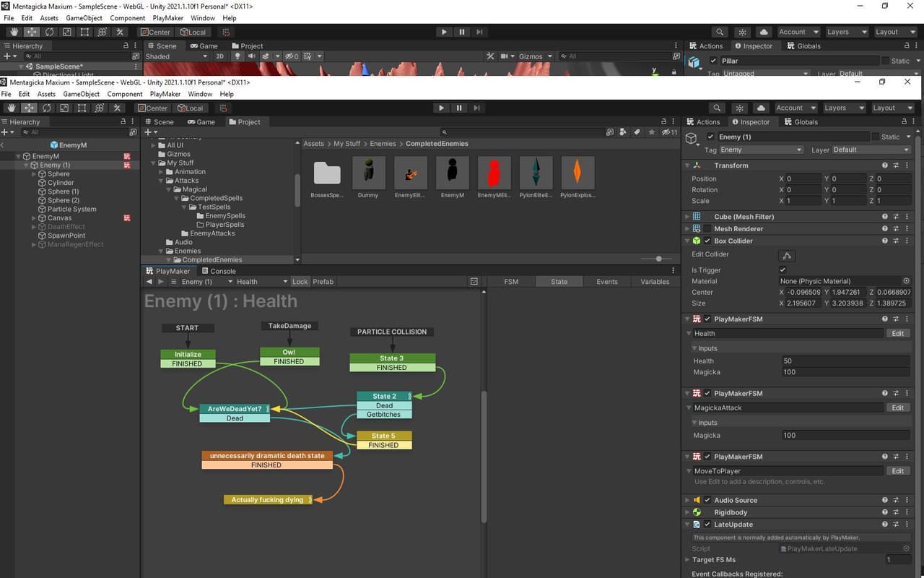Expand the Canvas hierarchy item
Screen dimensions: 924x578
coord(34,217)
